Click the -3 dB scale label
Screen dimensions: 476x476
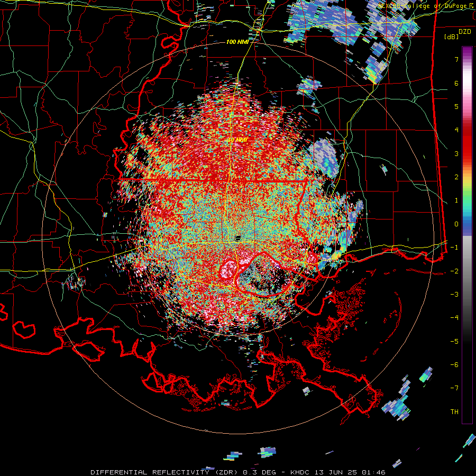(454, 295)
